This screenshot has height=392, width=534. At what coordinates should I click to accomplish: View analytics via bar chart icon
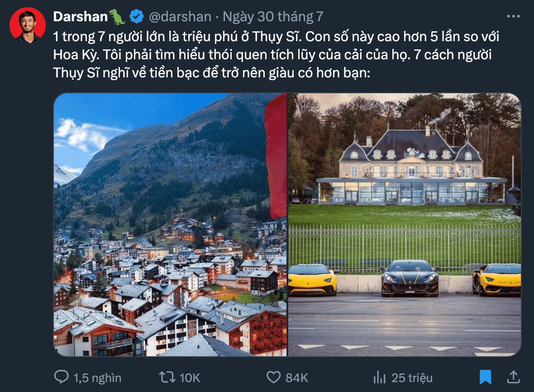coord(379,378)
